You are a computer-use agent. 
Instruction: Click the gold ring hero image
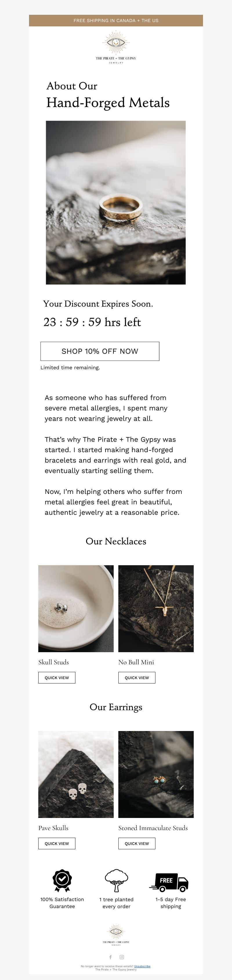point(116,202)
